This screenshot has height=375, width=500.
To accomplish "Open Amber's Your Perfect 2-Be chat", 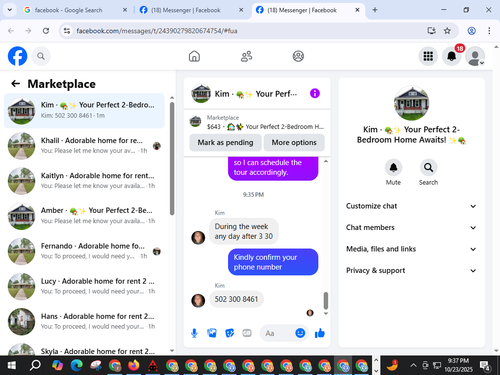I will [84, 216].
